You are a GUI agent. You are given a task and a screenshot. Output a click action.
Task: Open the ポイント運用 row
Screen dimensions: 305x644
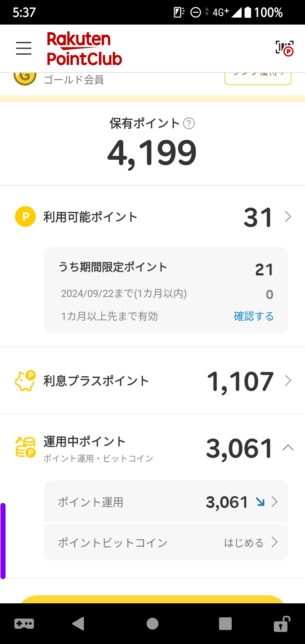[166, 502]
